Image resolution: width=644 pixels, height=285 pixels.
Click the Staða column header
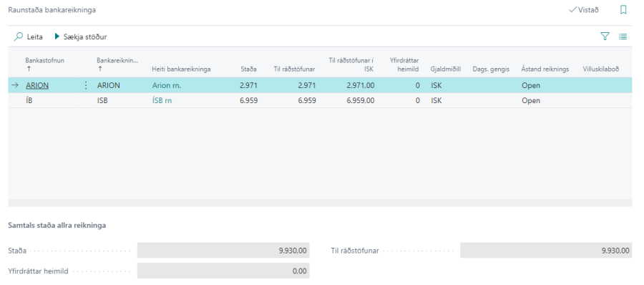click(x=248, y=69)
